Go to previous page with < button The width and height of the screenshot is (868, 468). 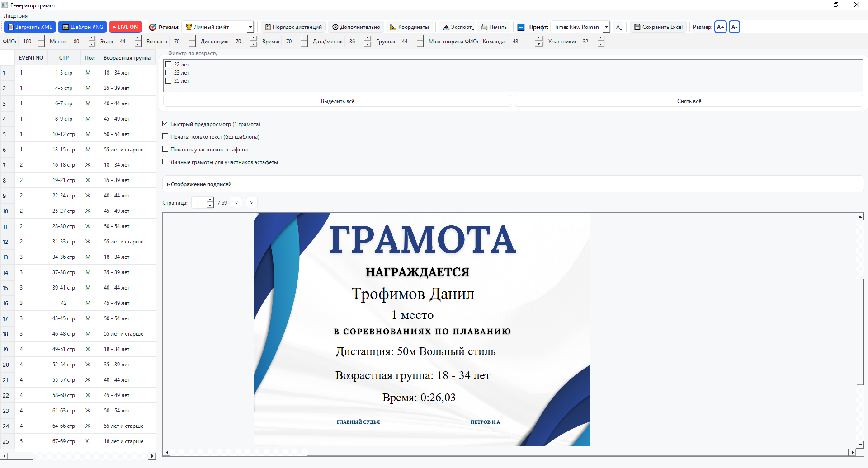[x=236, y=203]
